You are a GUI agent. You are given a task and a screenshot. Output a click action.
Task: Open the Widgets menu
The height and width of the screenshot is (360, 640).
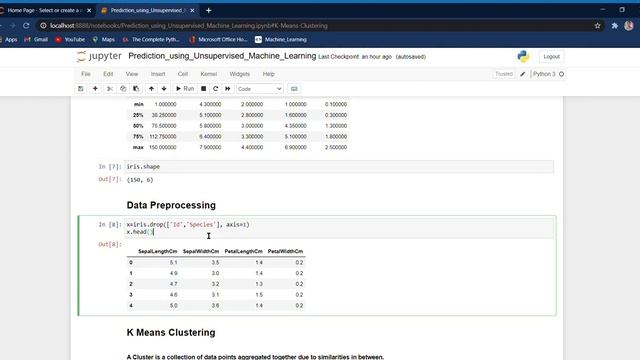[x=240, y=74]
